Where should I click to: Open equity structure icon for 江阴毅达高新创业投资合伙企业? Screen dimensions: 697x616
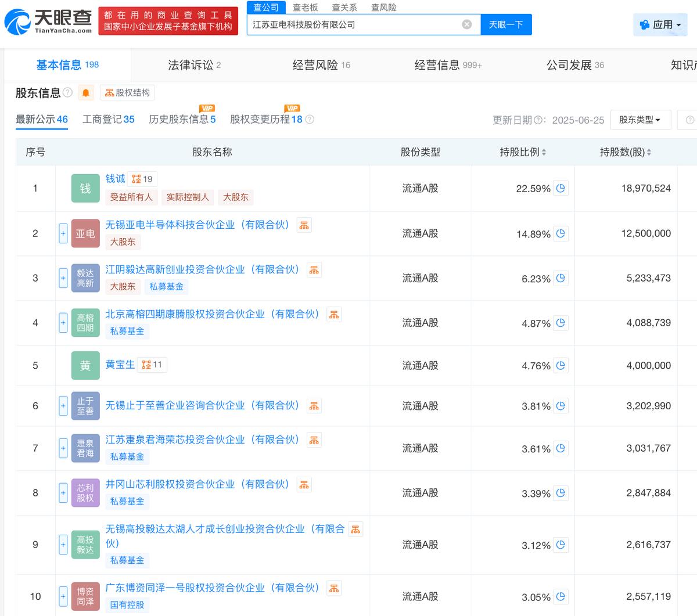click(x=314, y=270)
